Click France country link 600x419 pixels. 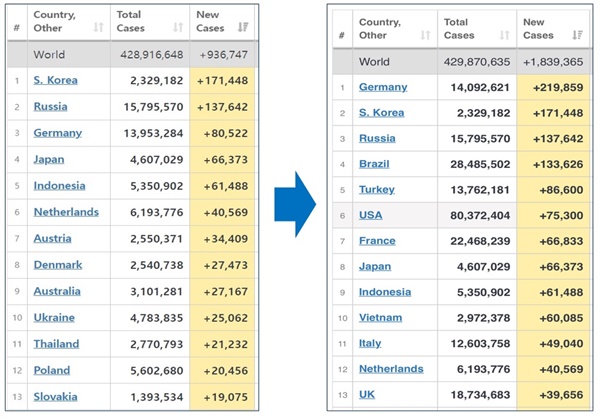(377, 241)
